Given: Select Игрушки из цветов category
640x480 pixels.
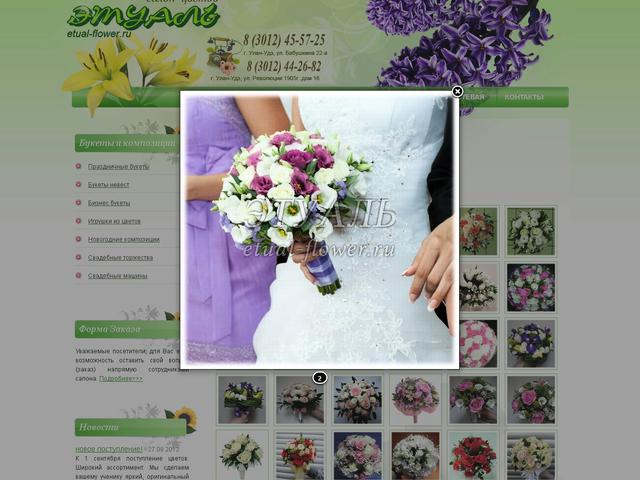Looking at the screenshot, I should [x=114, y=221].
